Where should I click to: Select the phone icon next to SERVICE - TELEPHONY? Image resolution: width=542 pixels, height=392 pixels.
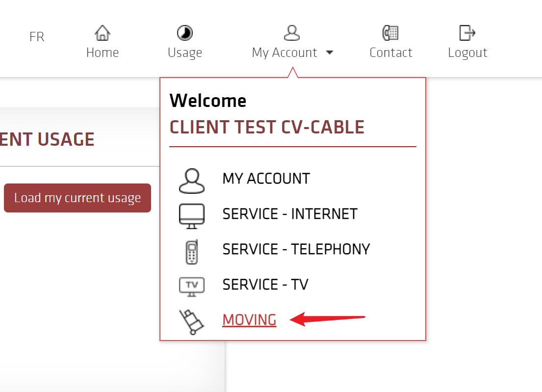191,251
